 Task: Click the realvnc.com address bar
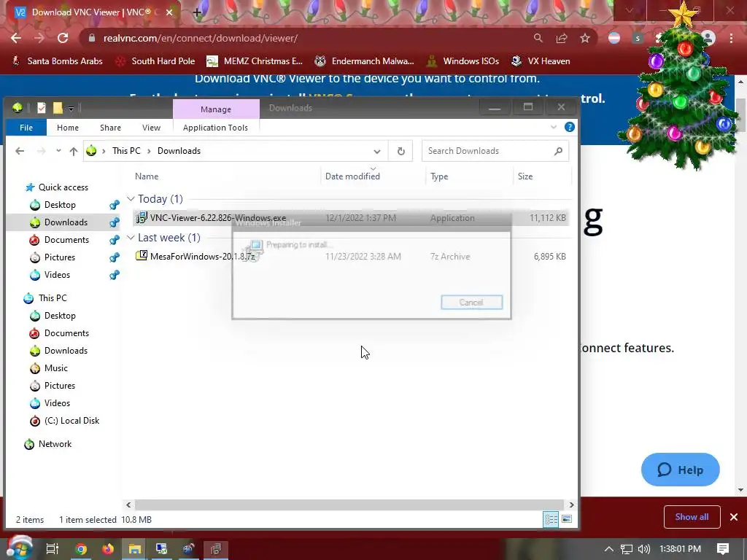coord(305,38)
